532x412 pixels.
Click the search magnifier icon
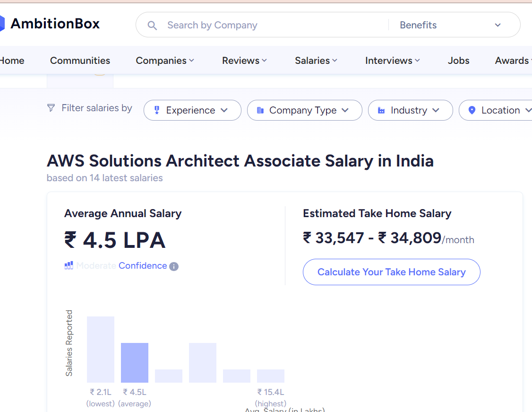(152, 26)
